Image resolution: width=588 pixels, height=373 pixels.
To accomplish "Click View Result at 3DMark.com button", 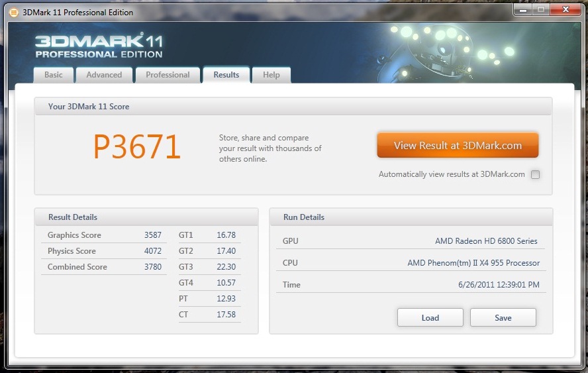I will coord(458,145).
